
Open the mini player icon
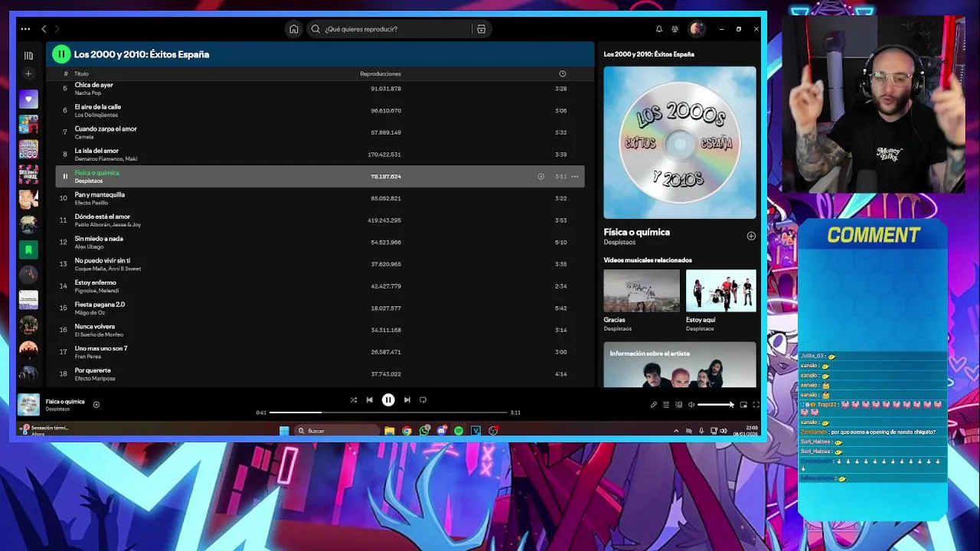(x=743, y=405)
